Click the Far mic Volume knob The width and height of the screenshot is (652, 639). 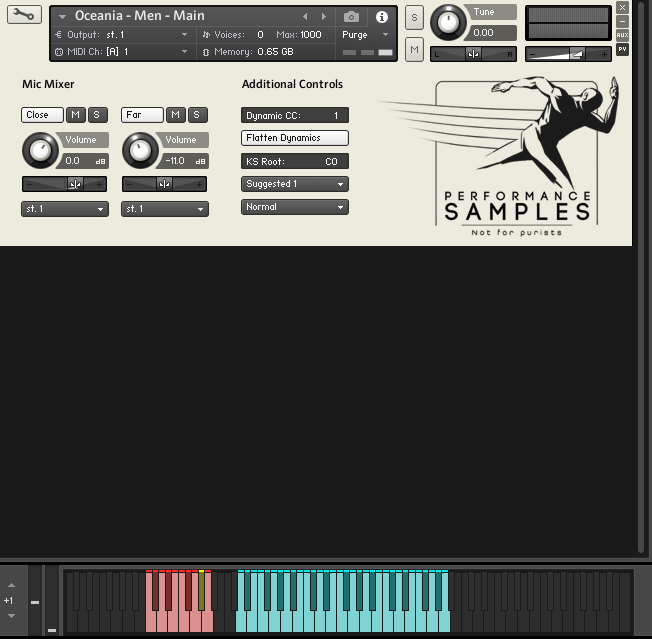141,150
